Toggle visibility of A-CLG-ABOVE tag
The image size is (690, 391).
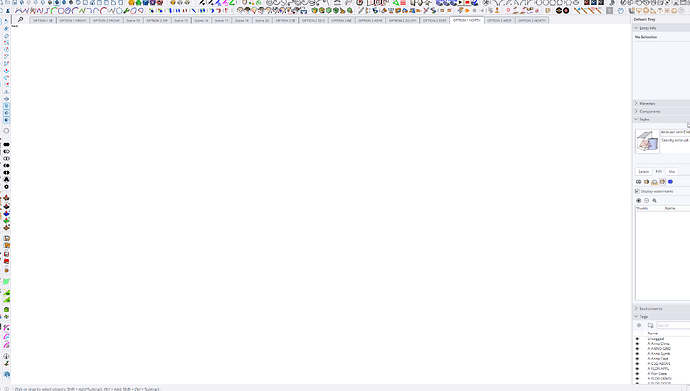click(x=637, y=364)
